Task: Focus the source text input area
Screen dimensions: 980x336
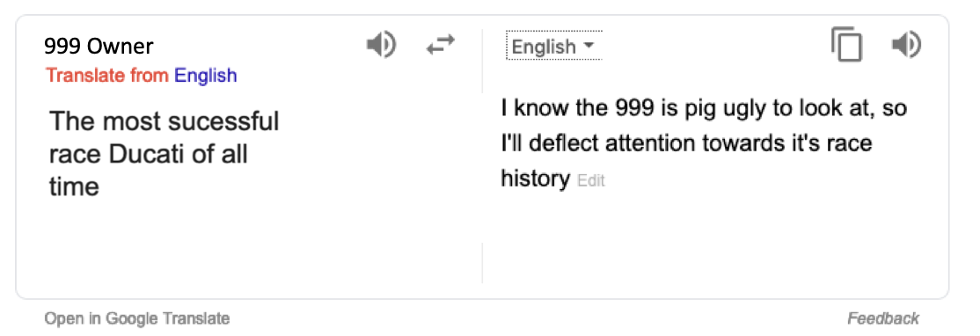Action: coord(165,154)
